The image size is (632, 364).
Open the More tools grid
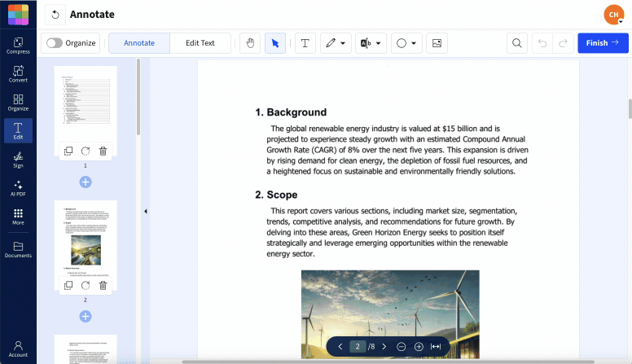(x=18, y=217)
